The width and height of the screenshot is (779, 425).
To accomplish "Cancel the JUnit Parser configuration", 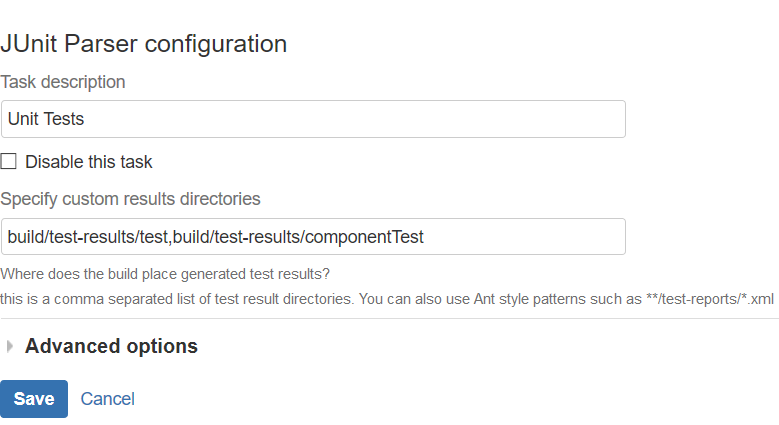I will tap(107, 399).
